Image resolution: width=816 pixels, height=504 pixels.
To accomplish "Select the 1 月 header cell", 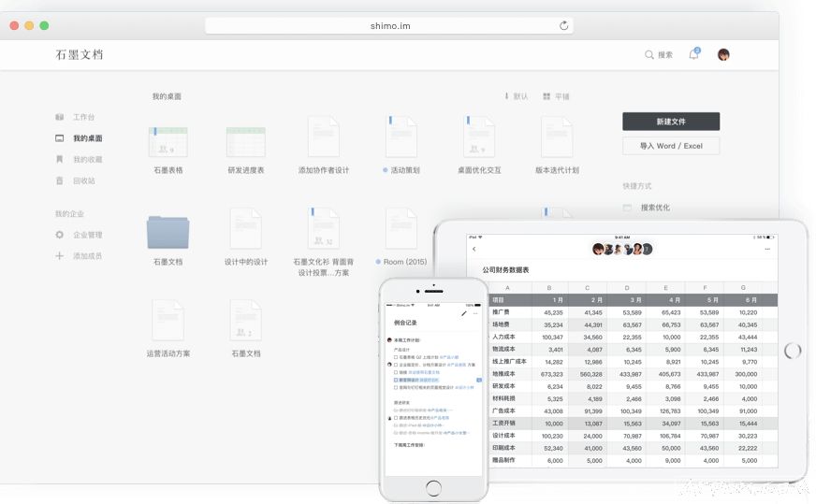I will [x=549, y=300].
